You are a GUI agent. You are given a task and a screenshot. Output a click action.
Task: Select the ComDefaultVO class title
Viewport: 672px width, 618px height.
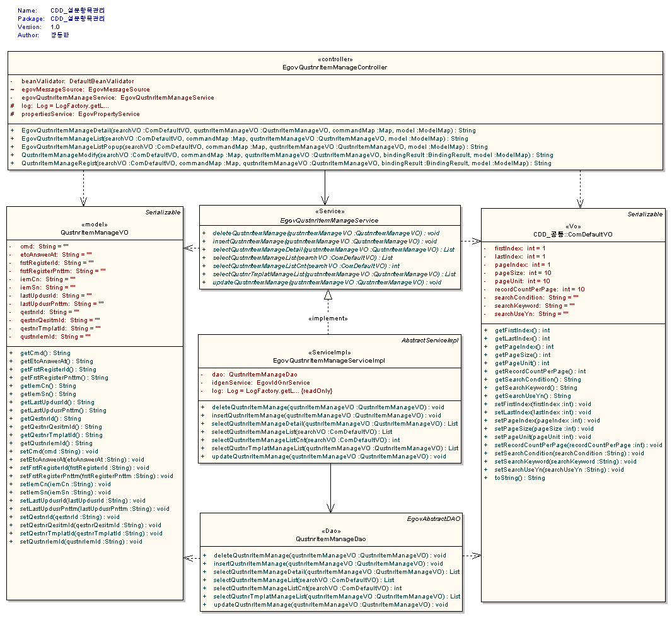click(572, 235)
